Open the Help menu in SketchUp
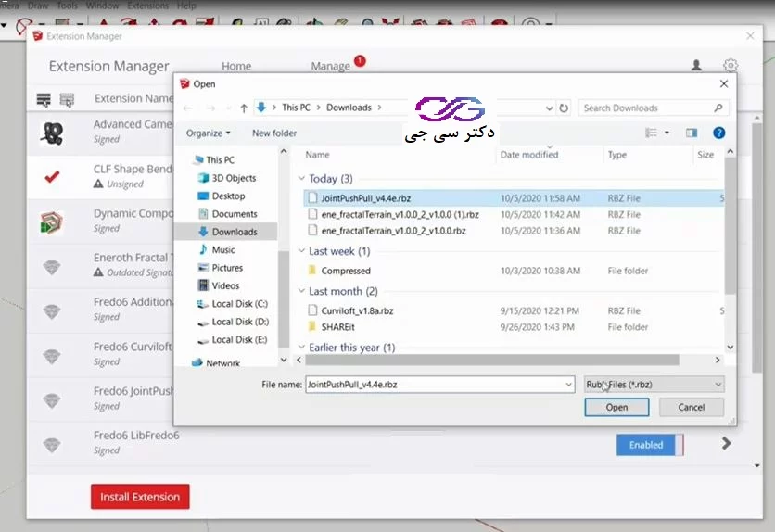775x532 pixels. (186, 6)
